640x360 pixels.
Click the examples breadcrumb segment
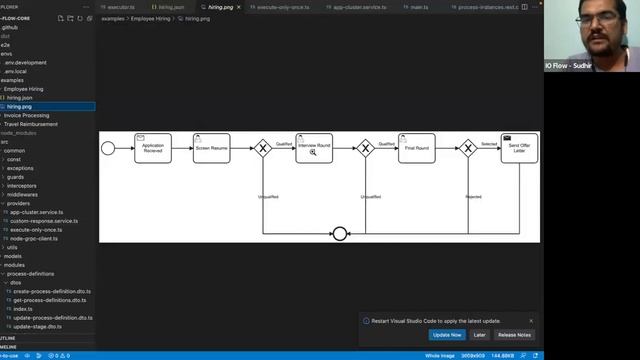pos(113,19)
